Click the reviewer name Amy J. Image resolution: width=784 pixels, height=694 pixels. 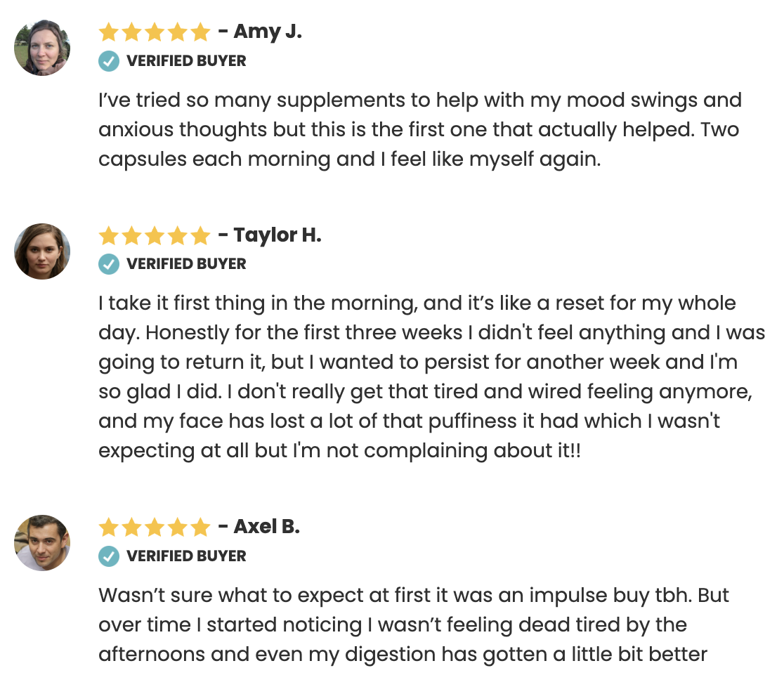267,32
